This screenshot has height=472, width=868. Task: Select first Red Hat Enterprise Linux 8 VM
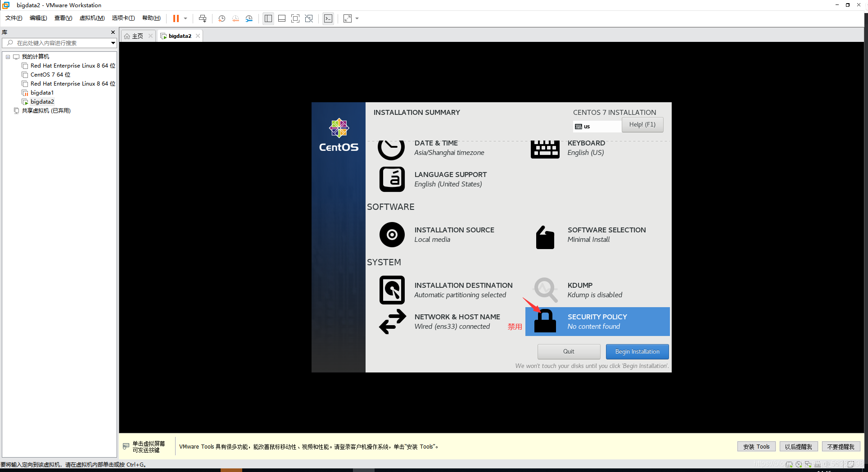(x=68, y=66)
